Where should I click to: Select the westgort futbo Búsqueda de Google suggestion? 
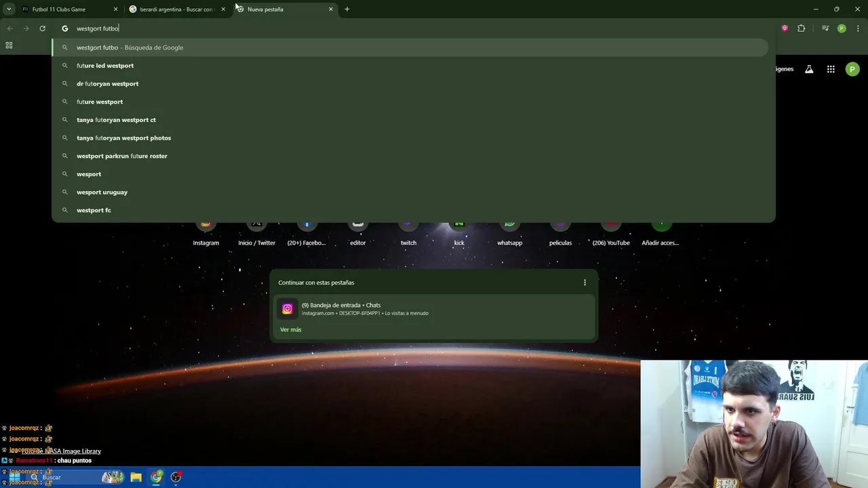click(x=410, y=47)
